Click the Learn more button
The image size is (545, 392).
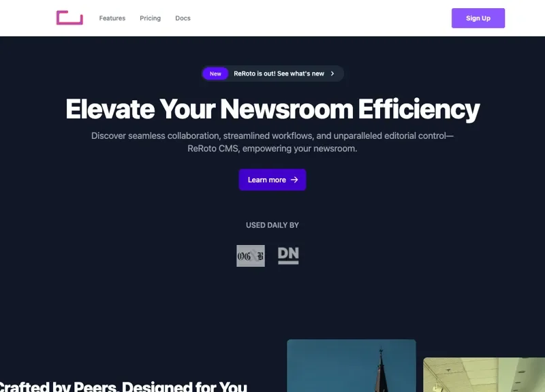coord(272,180)
